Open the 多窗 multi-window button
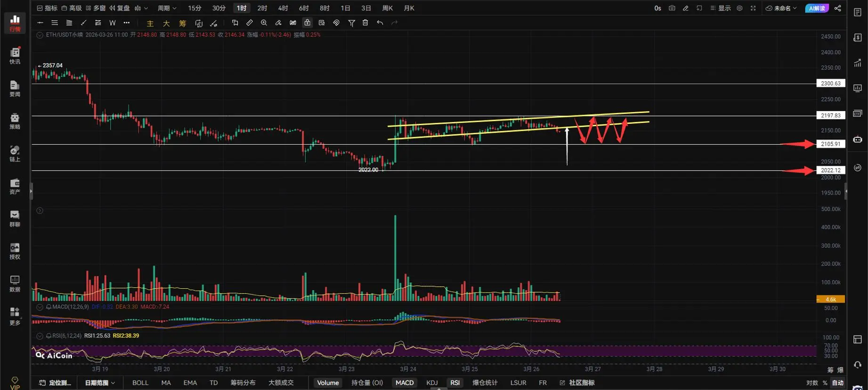868x390 pixels. [x=96, y=8]
